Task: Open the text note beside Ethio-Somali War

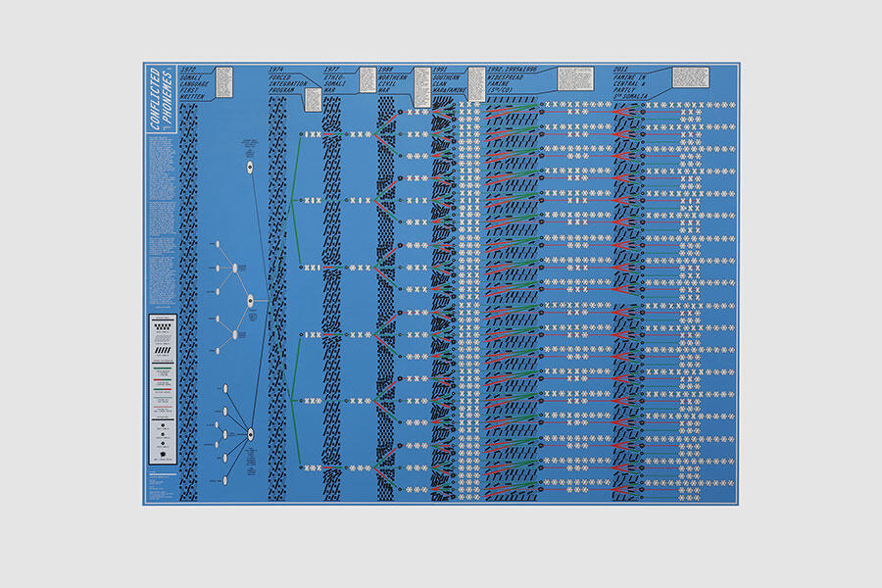Action: pyautogui.click(x=367, y=79)
